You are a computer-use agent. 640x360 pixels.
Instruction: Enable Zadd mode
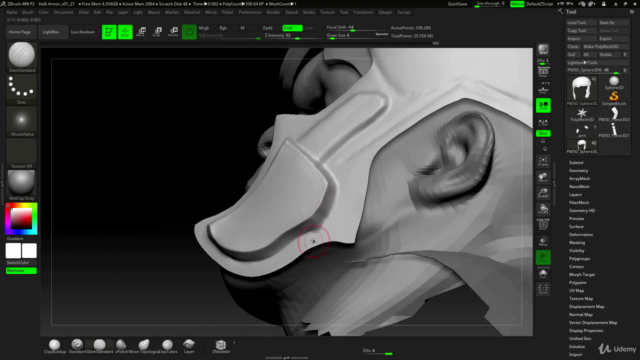(x=268, y=28)
